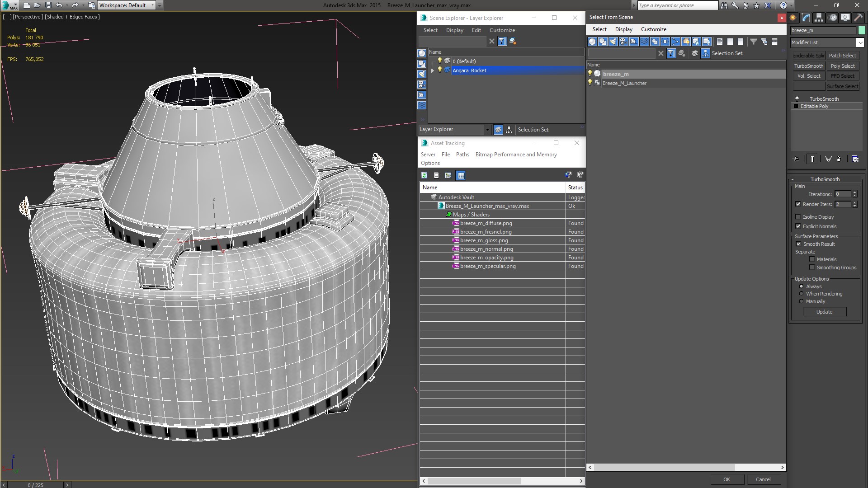This screenshot has width=868, height=488.
Task: Toggle Display Cameras filter in Select From Scene
Action: [x=623, y=42]
